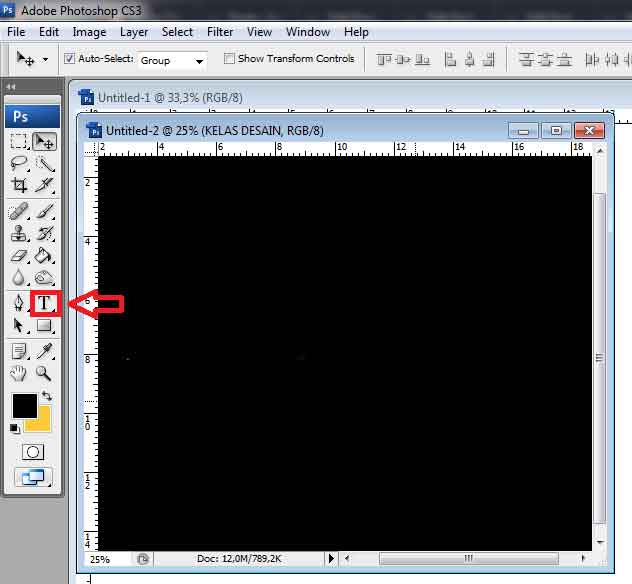
Task: Open the status bar info arrow menu
Action: (331, 559)
